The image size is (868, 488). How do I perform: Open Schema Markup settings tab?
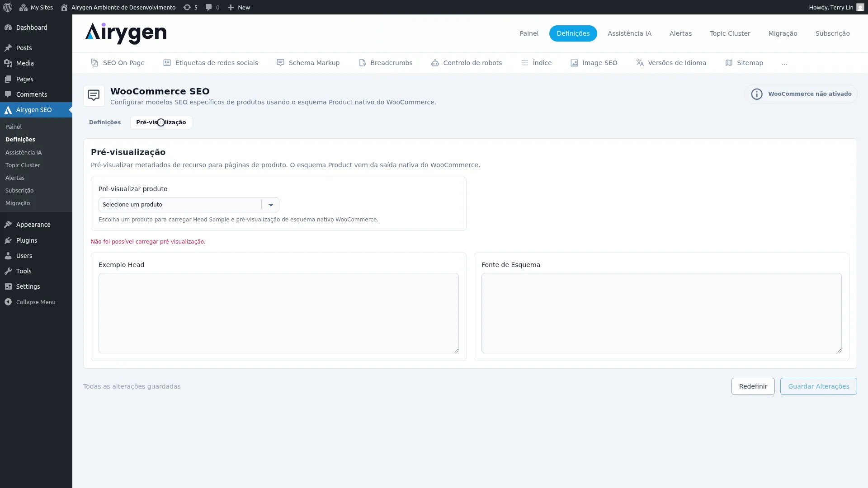[x=308, y=63]
